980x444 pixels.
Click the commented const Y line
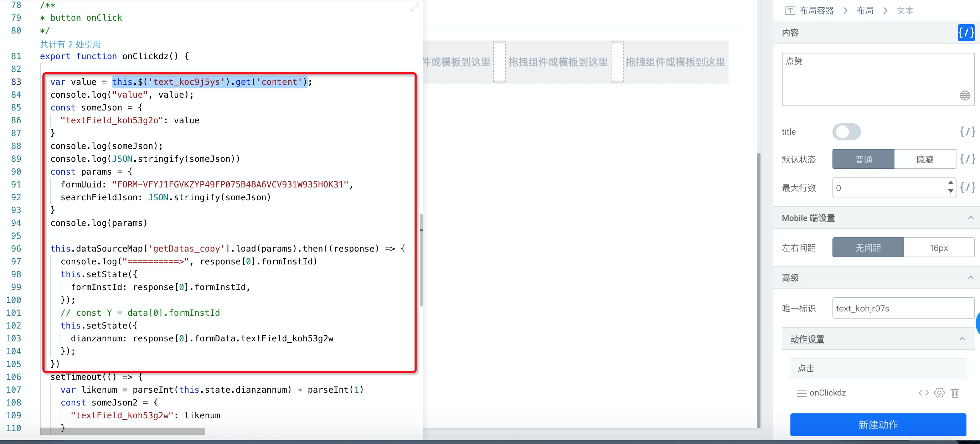coord(140,313)
